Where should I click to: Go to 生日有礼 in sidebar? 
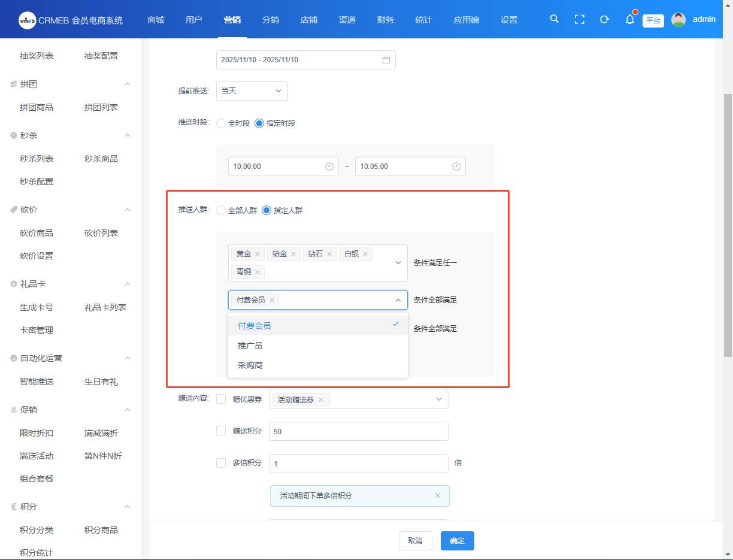point(101,382)
